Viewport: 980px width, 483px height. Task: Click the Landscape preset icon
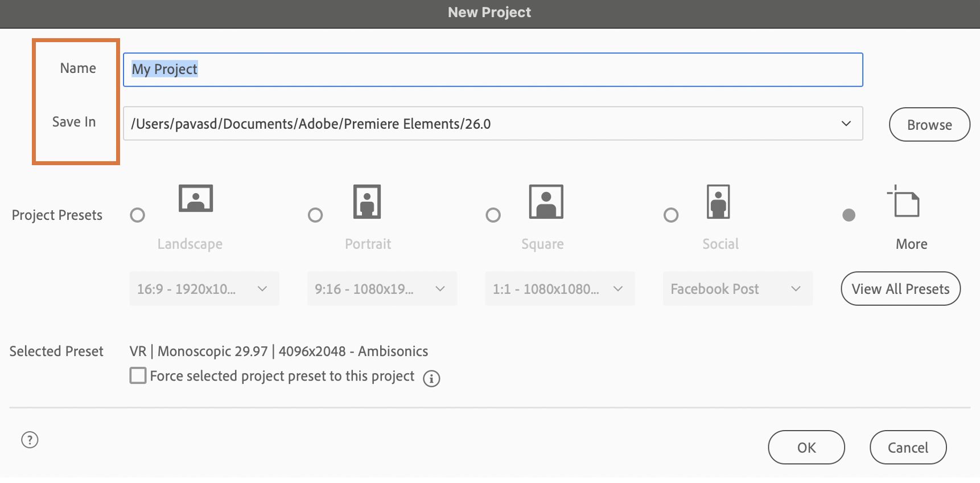(x=196, y=199)
